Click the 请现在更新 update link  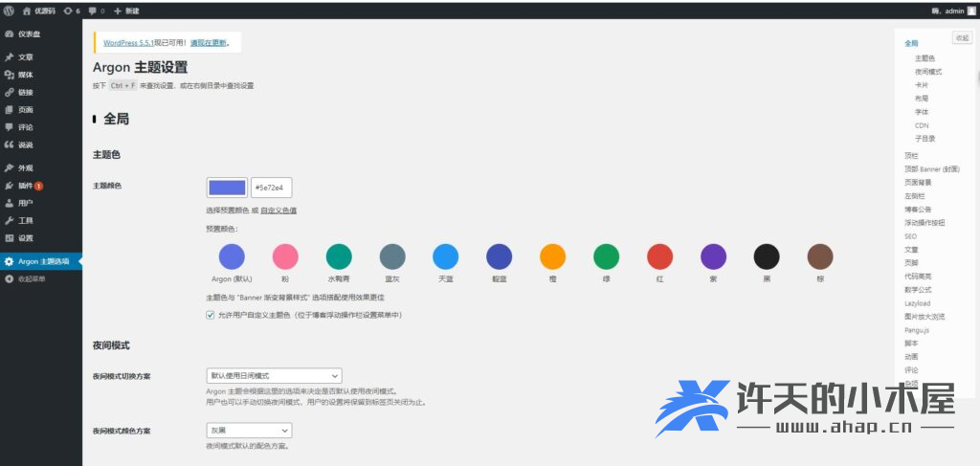tap(208, 43)
